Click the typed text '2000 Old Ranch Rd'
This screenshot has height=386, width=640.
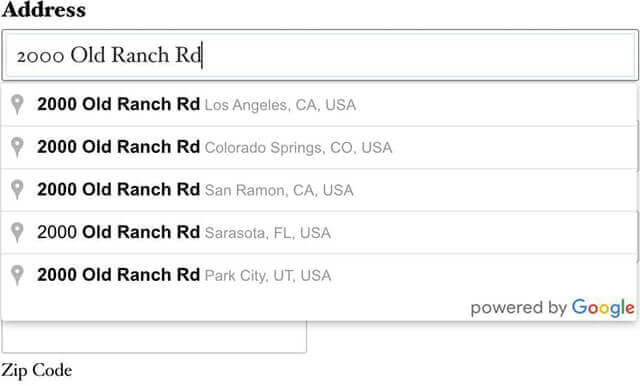[109, 55]
